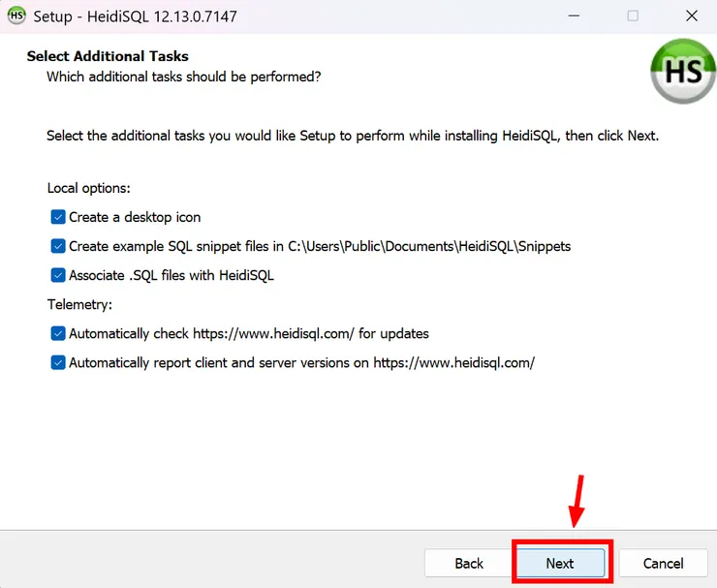
Task: Go Back to the previous step
Action: (x=469, y=564)
